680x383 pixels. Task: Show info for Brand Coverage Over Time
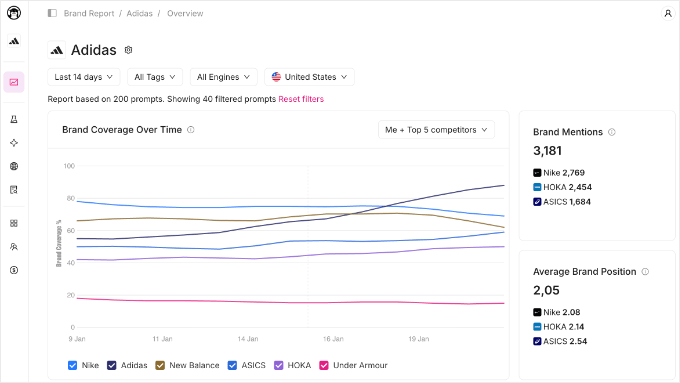[190, 130]
